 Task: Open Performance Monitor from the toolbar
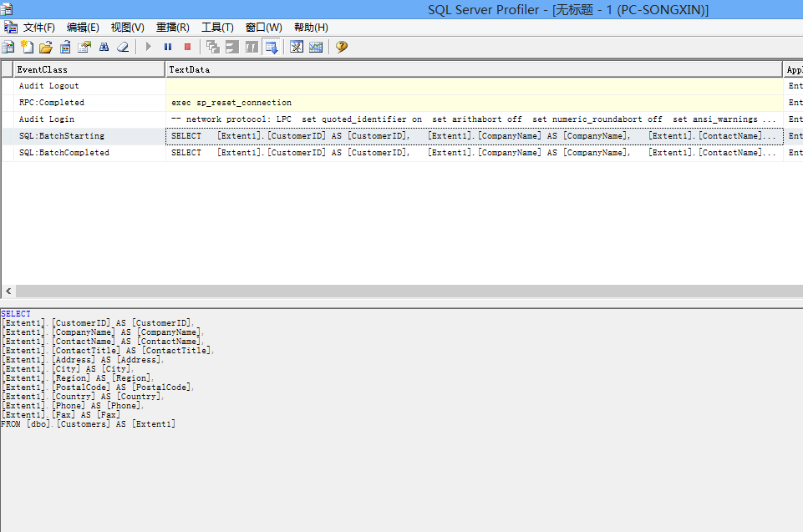[x=316, y=47]
